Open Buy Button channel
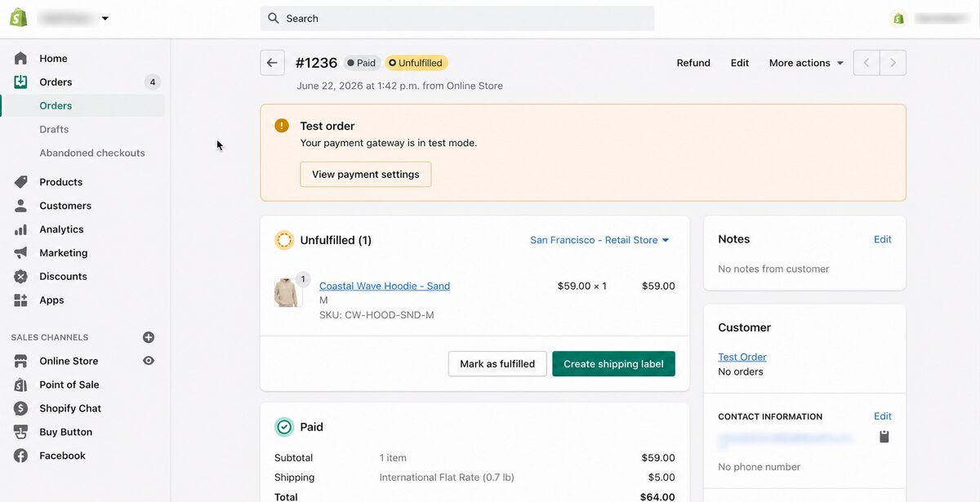This screenshot has height=502, width=980. tap(66, 432)
